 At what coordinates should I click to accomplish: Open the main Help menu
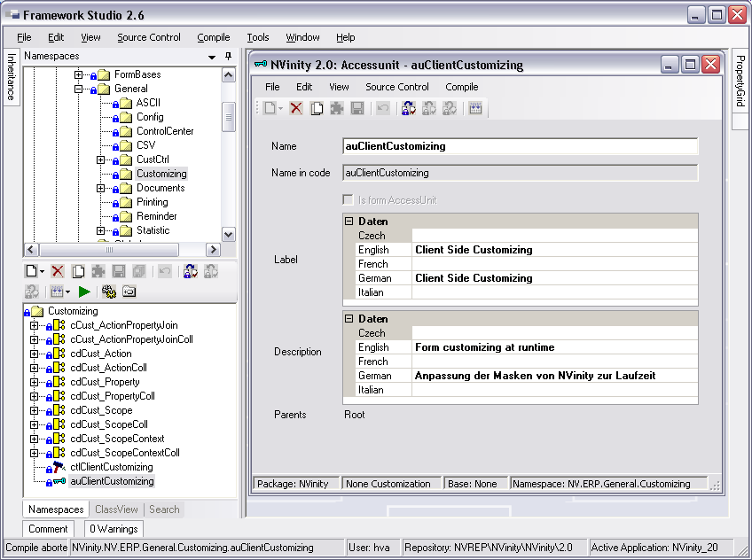pos(345,37)
